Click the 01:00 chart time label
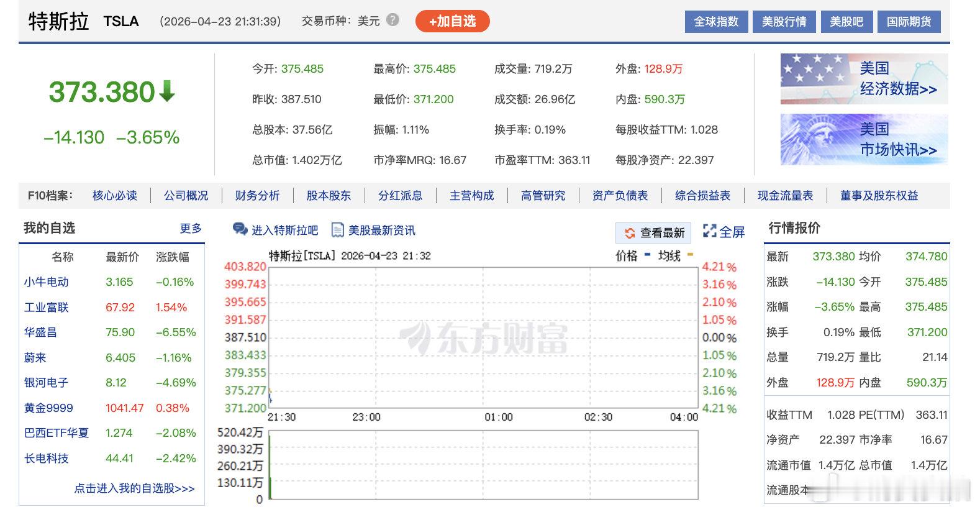This screenshot has height=512, width=980. [499, 417]
